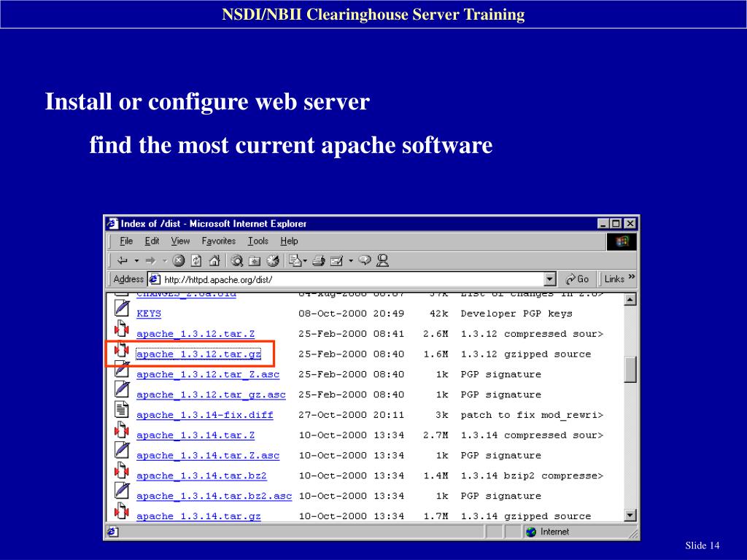
Task: Open the Edit menu
Action: [152, 241]
